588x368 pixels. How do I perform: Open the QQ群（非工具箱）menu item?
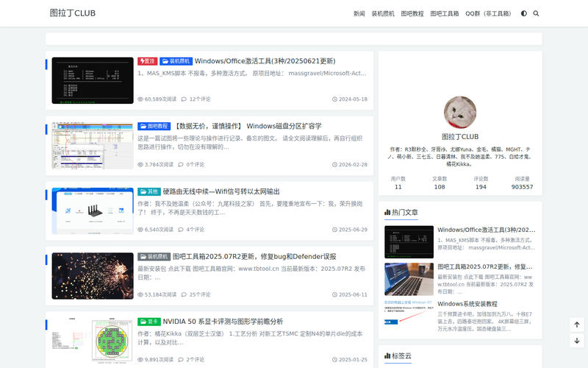488,13
